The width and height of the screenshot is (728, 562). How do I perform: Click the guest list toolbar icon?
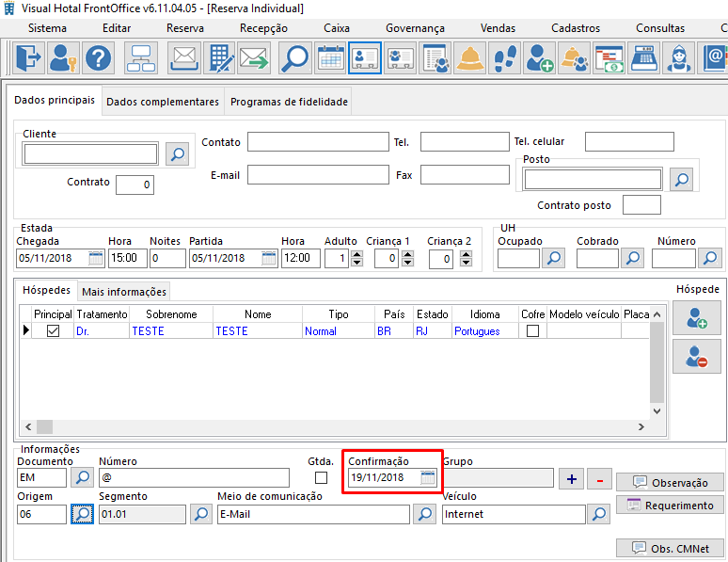(x=435, y=58)
